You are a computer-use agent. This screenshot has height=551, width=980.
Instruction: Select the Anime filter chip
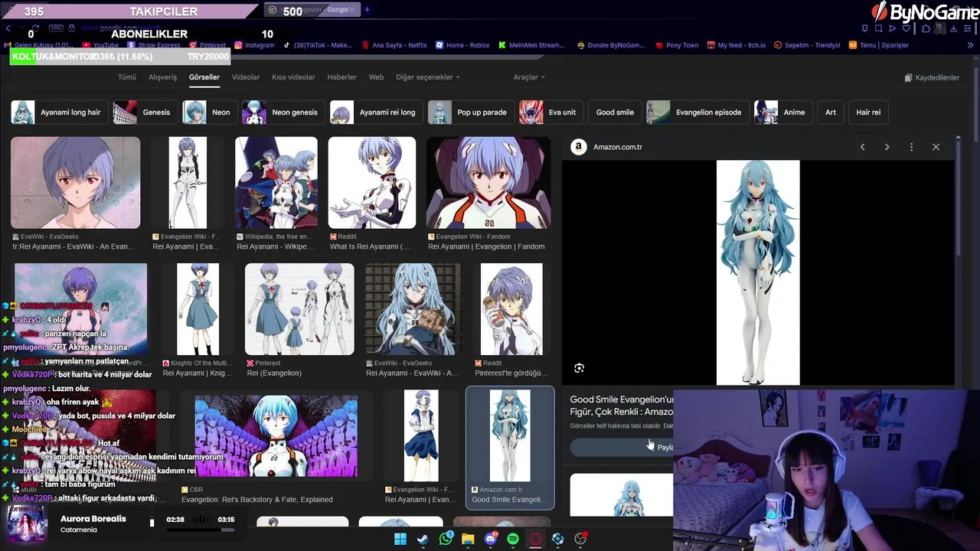[x=782, y=112]
